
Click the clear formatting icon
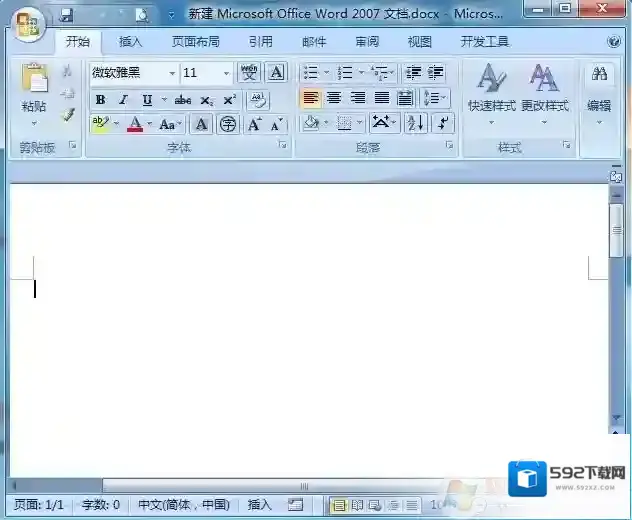pyautogui.click(x=257, y=100)
